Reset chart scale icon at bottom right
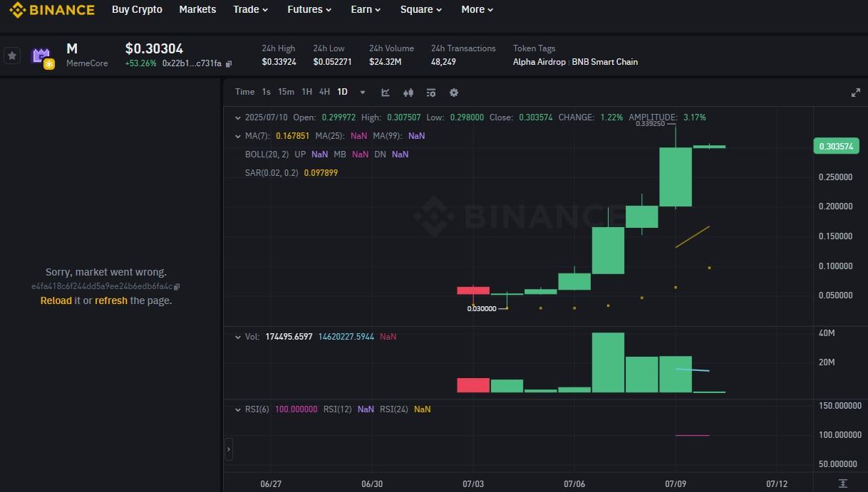The height and width of the screenshot is (492, 868). pos(843,483)
